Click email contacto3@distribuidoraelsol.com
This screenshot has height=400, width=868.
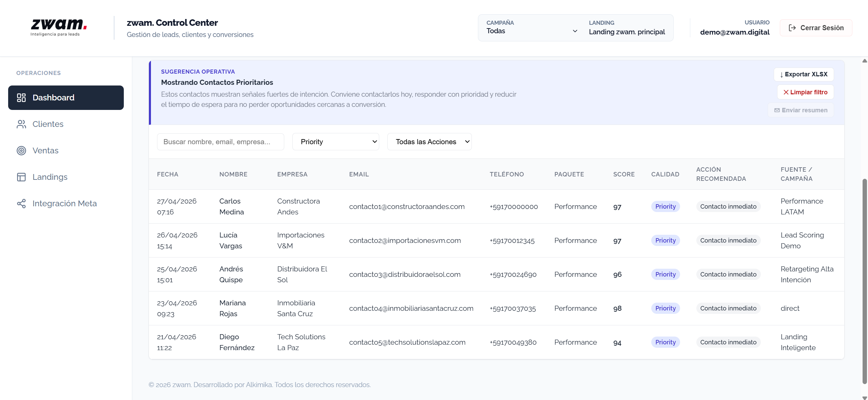pos(405,274)
